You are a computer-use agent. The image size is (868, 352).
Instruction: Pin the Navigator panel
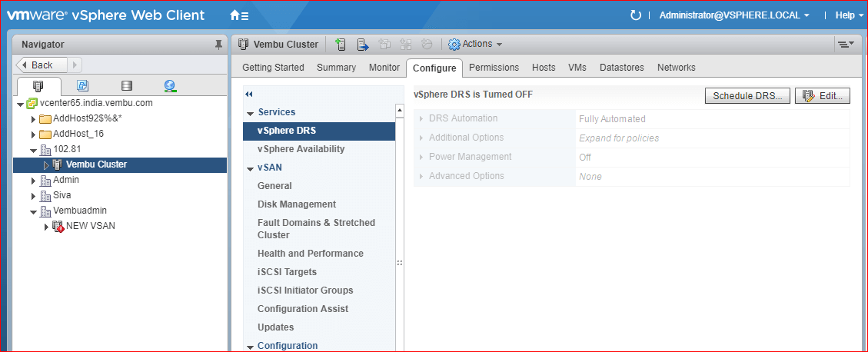click(x=218, y=45)
